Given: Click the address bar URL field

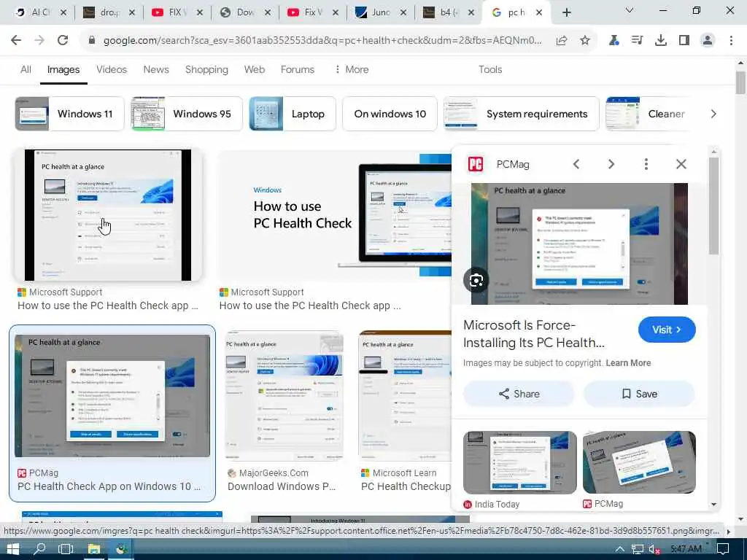Looking at the screenshot, I should click(x=322, y=41).
